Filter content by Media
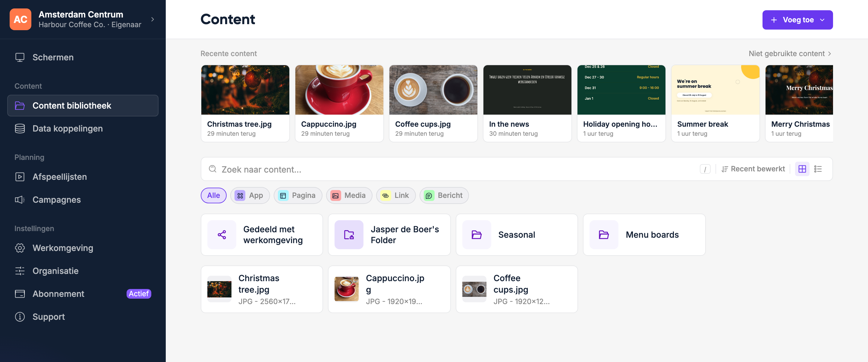 349,196
